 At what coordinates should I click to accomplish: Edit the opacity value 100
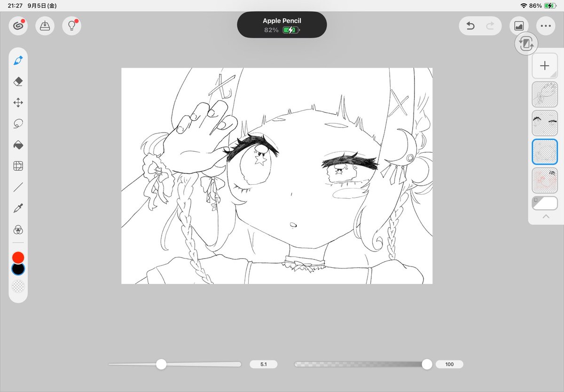pos(449,364)
